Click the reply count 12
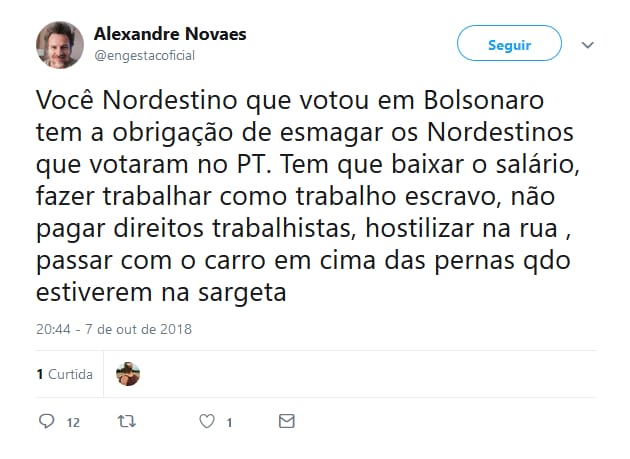630x459 pixels. click(x=73, y=423)
